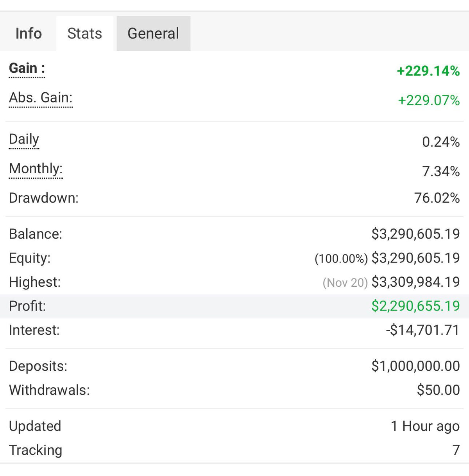Click the Drawdown label

pos(44,198)
